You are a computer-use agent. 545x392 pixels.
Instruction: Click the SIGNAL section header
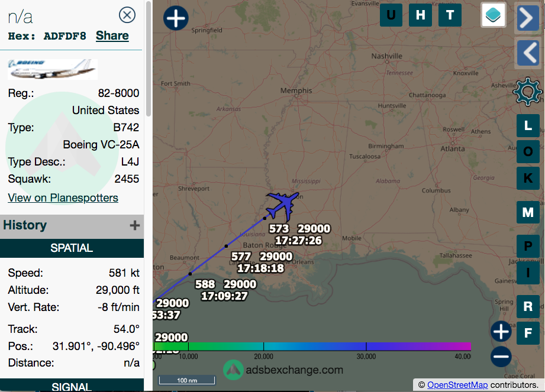coord(72,385)
